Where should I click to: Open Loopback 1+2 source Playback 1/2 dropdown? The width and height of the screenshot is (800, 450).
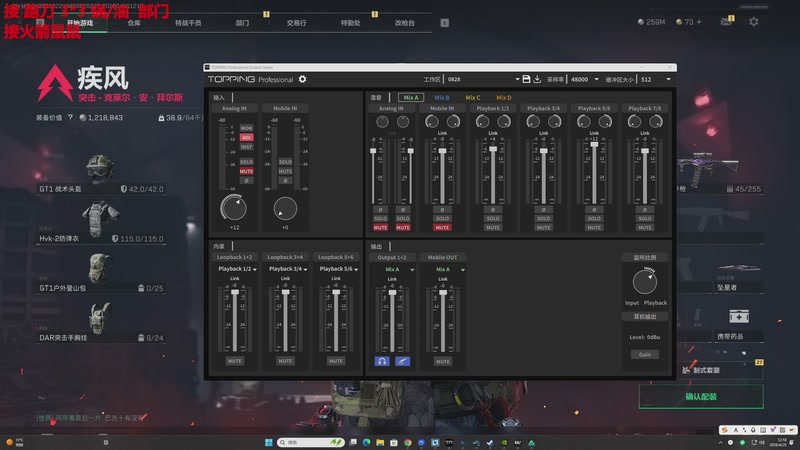[x=237, y=269]
